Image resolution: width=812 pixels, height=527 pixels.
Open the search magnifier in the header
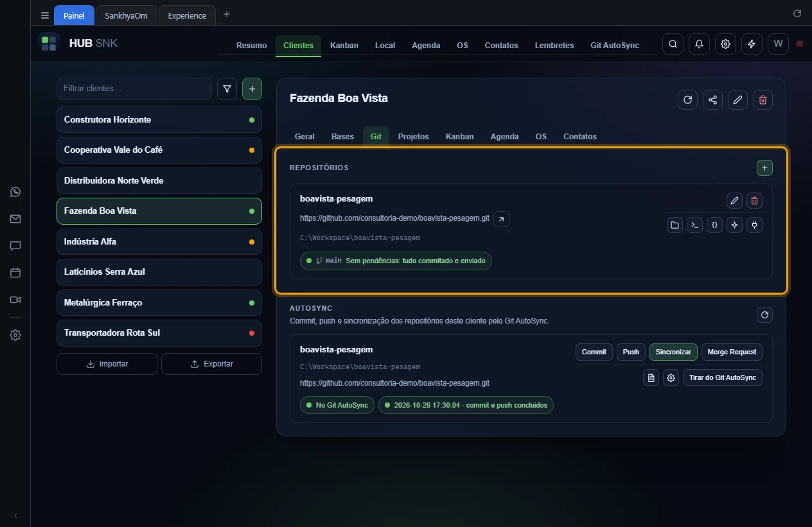673,44
